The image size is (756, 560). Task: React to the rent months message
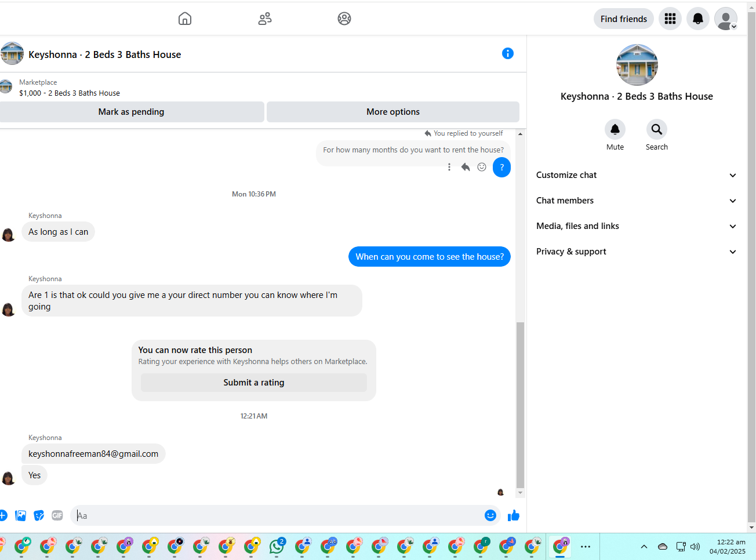point(482,167)
